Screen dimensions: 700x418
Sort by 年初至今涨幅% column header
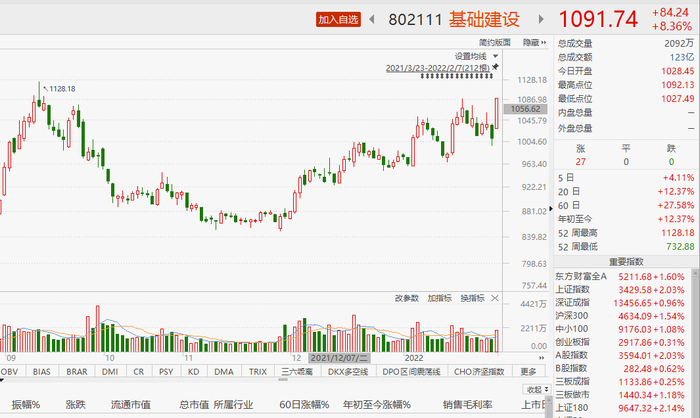pyautogui.click(x=377, y=405)
